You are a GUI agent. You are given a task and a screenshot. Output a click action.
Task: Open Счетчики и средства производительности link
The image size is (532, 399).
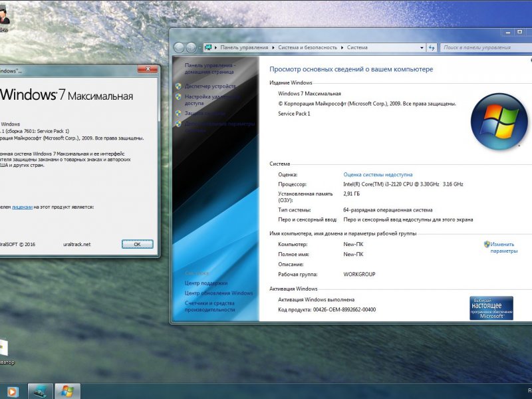pos(210,307)
